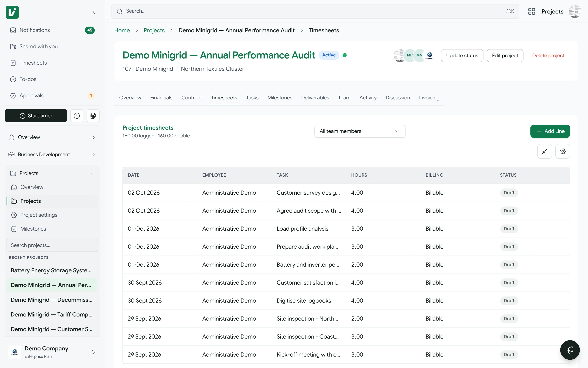Open Milestones in the sidebar
588x368 pixels.
point(52,229)
